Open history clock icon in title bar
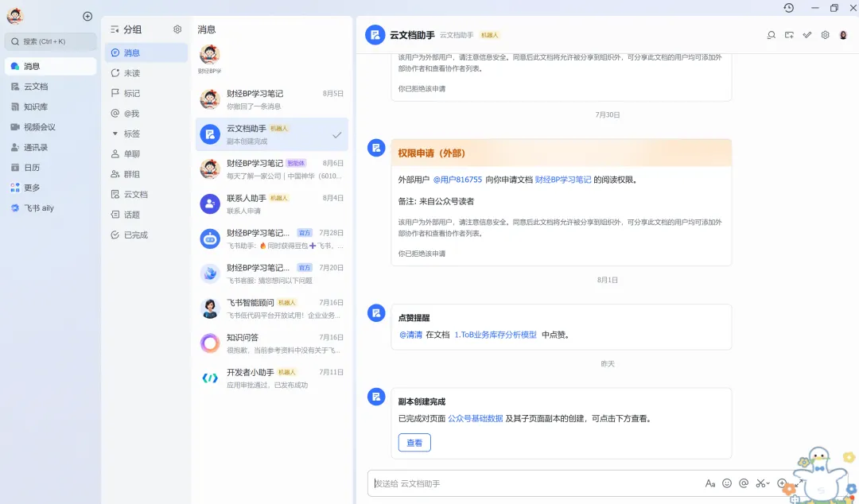Image resolution: width=859 pixels, height=504 pixels. 788,8
